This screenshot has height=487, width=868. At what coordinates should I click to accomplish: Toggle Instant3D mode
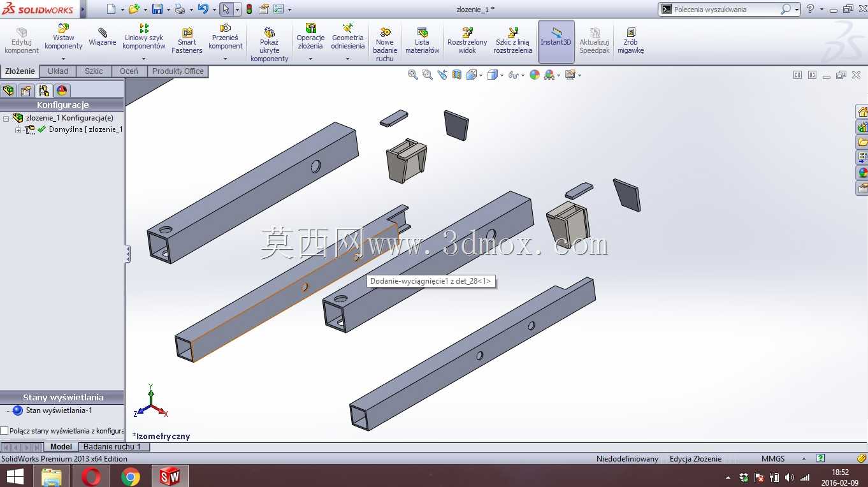(556, 41)
